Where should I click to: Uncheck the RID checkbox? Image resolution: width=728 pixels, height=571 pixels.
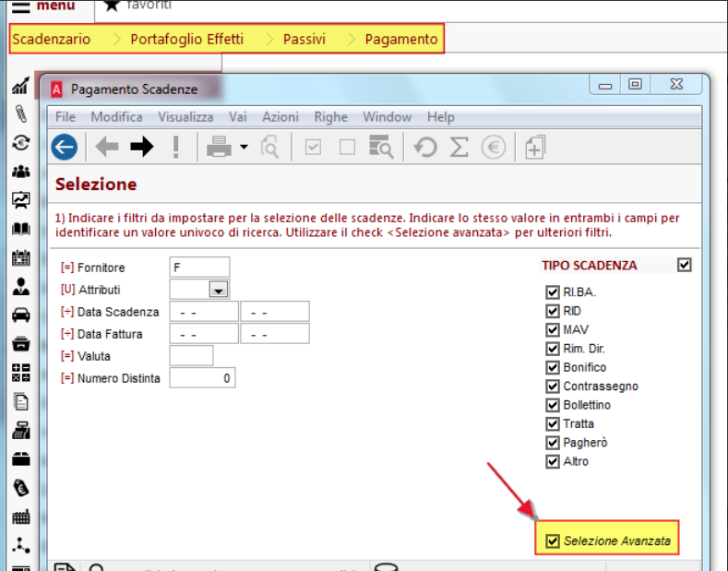552,311
